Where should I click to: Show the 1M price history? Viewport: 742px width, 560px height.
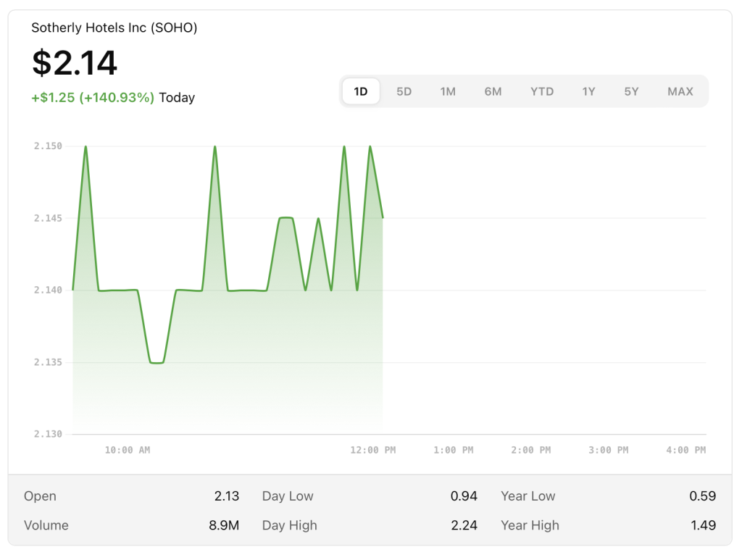[x=448, y=91]
